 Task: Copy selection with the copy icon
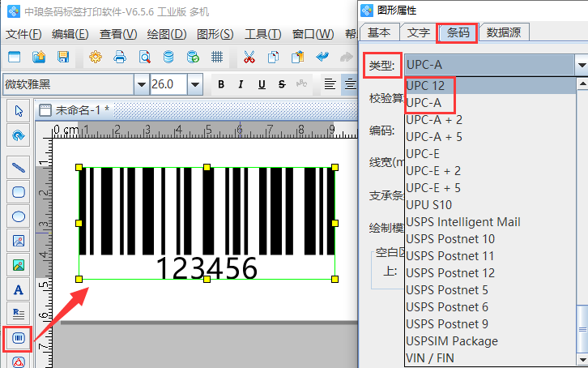[x=274, y=57]
